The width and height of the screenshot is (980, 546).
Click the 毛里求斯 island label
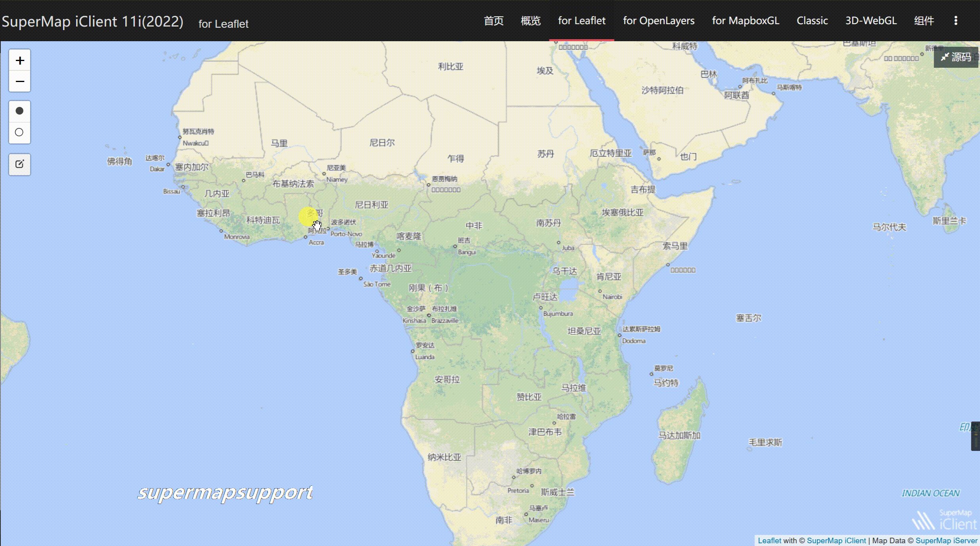(765, 442)
